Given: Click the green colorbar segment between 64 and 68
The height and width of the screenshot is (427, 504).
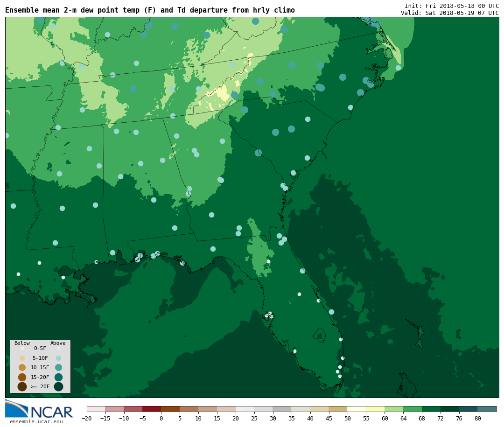Looking at the screenshot, I should click(x=413, y=409).
